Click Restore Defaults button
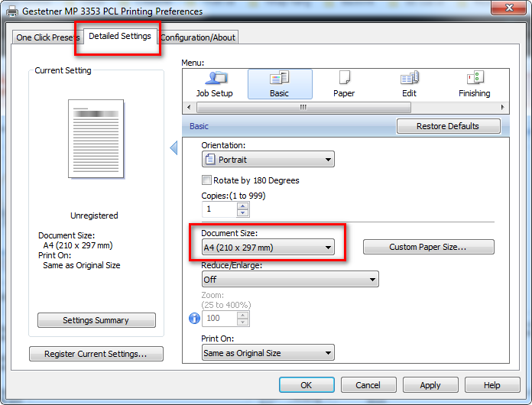Screen dimensions: 532x405 [x=448, y=126]
